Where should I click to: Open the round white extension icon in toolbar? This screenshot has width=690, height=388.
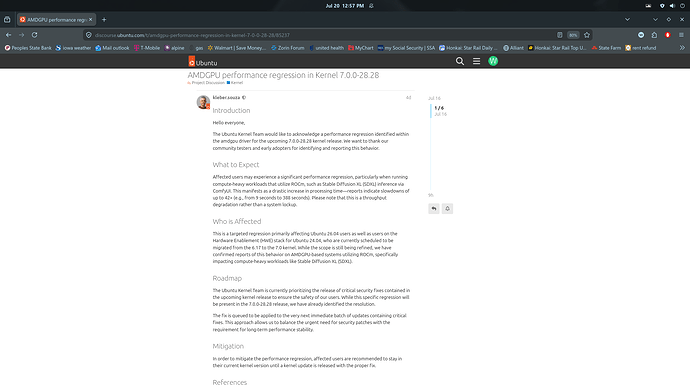(x=641, y=35)
